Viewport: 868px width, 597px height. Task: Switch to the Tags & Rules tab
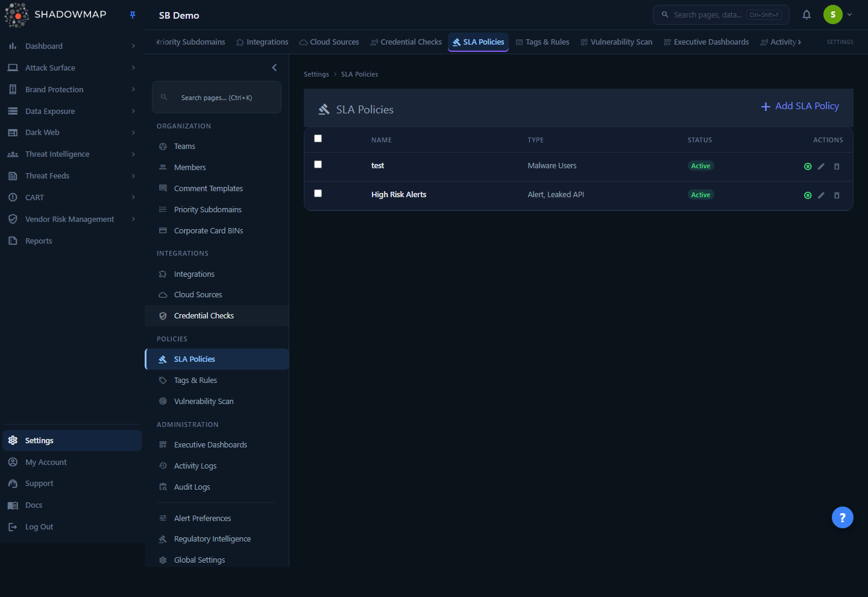pyautogui.click(x=542, y=42)
